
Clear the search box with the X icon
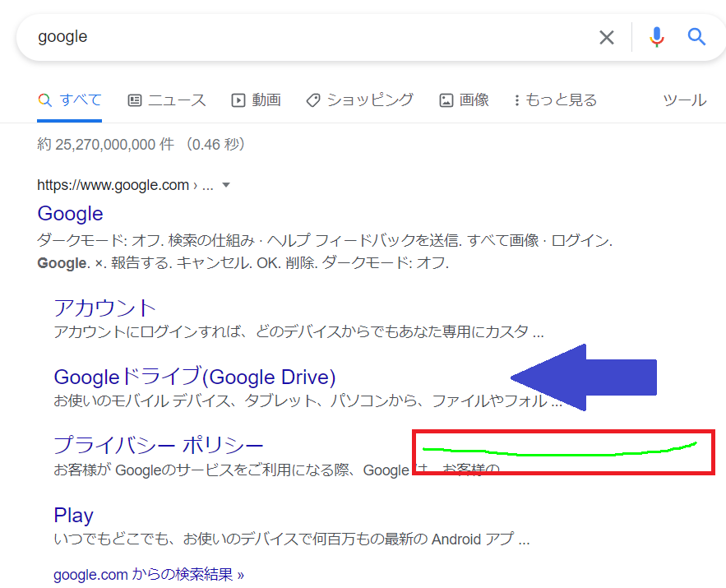(x=607, y=37)
